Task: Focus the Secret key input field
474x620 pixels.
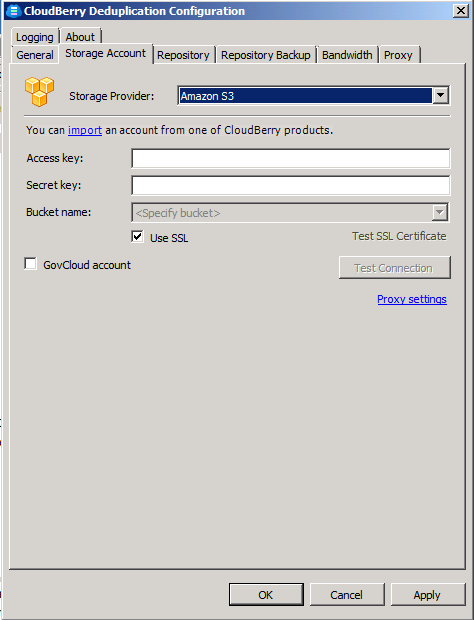Action: (291, 185)
